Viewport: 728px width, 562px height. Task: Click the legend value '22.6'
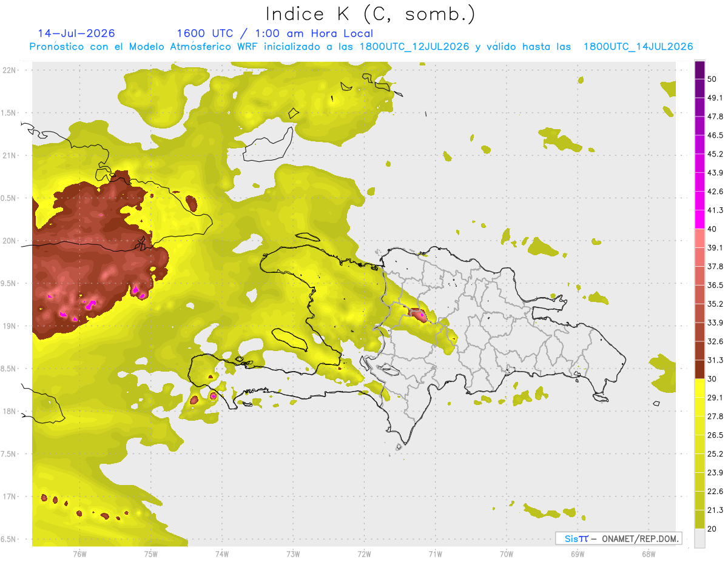tap(715, 492)
